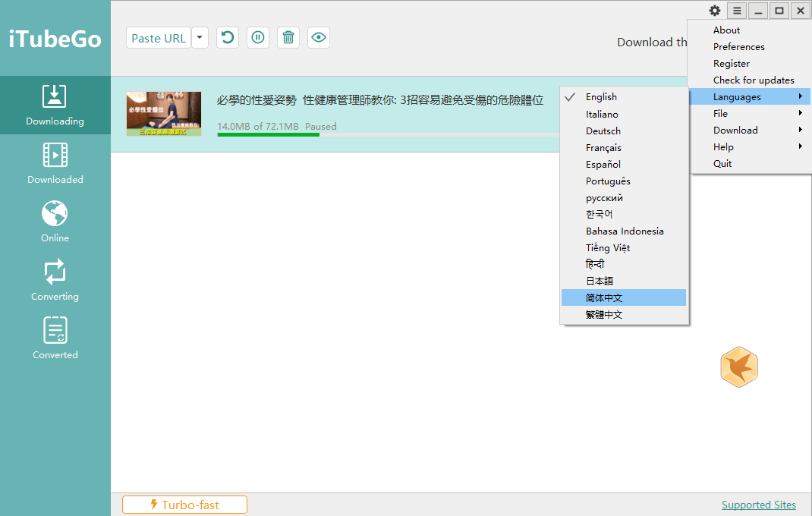Expand the Help submenu
Viewport: 812px width, 516px height.
(749, 146)
